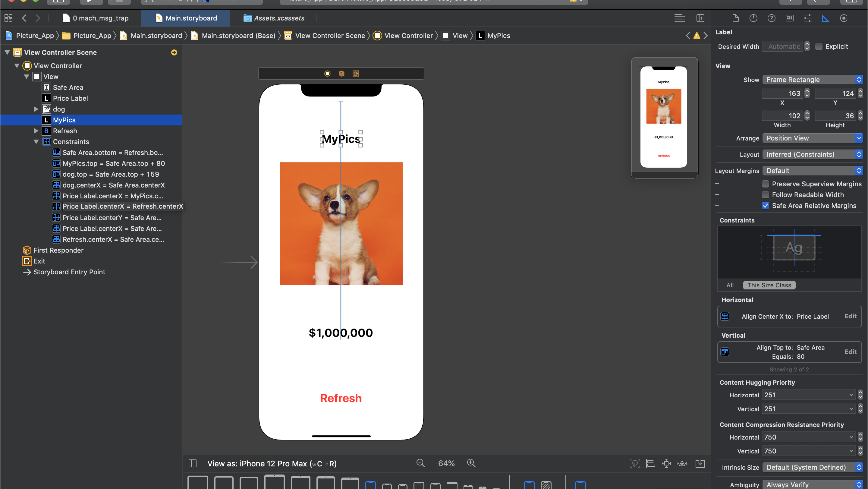This screenshot has height=489, width=868.
Task: Open the Show Frame Rectangle dropdown
Action: (x=813, y=80)
